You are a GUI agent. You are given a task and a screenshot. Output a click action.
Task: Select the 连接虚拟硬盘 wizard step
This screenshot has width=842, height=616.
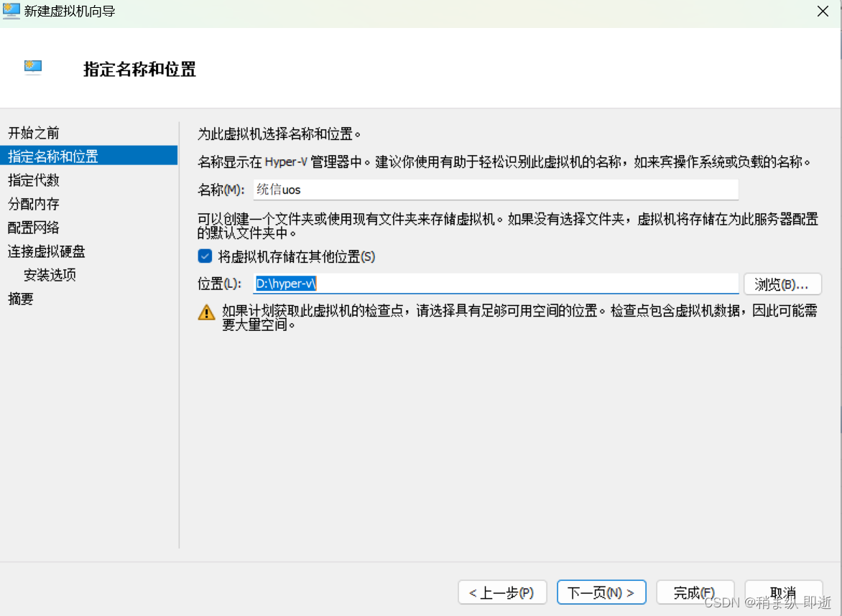pyautogui.click(x=46, y=251)
